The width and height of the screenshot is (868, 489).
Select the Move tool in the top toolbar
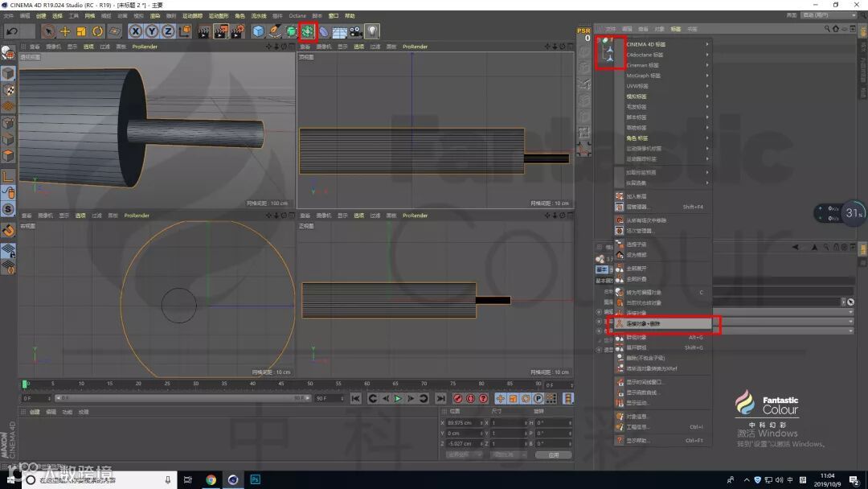(x=65, y=31)
